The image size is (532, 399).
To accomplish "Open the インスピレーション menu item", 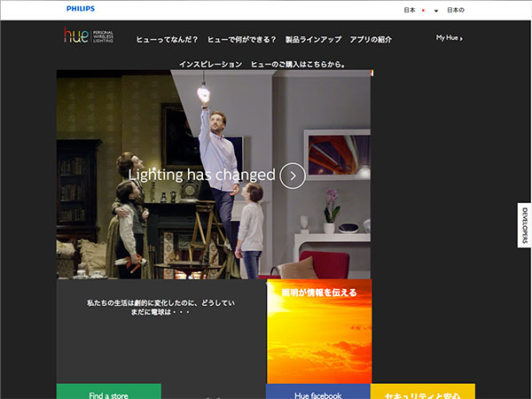I will click(211, 64).
